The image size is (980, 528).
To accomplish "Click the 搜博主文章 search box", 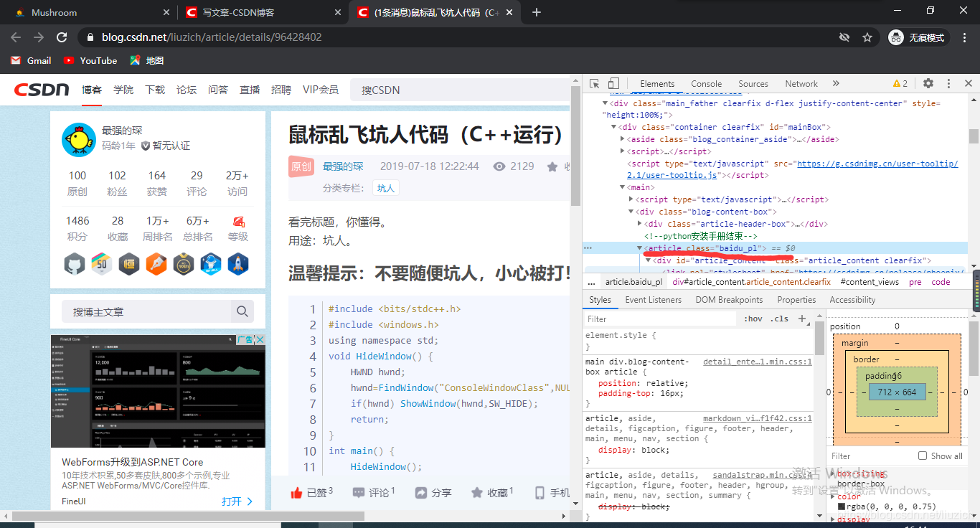I will coord(148,311).
